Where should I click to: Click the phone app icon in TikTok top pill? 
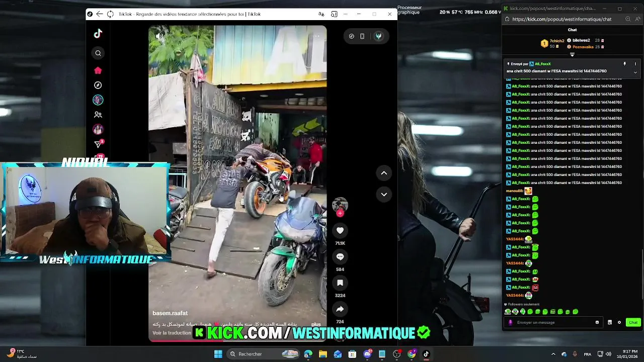(362, 36)
